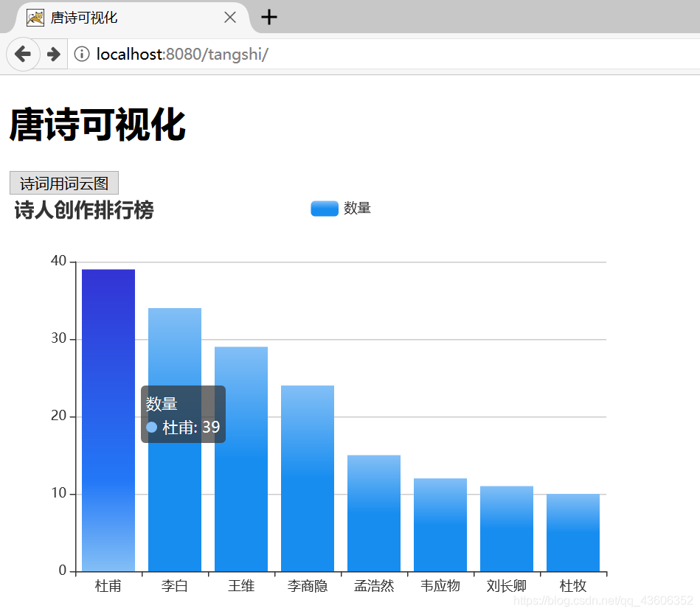Click y-axis value 40
This screenshot has height=614, width=700.
tap(58, 261)
